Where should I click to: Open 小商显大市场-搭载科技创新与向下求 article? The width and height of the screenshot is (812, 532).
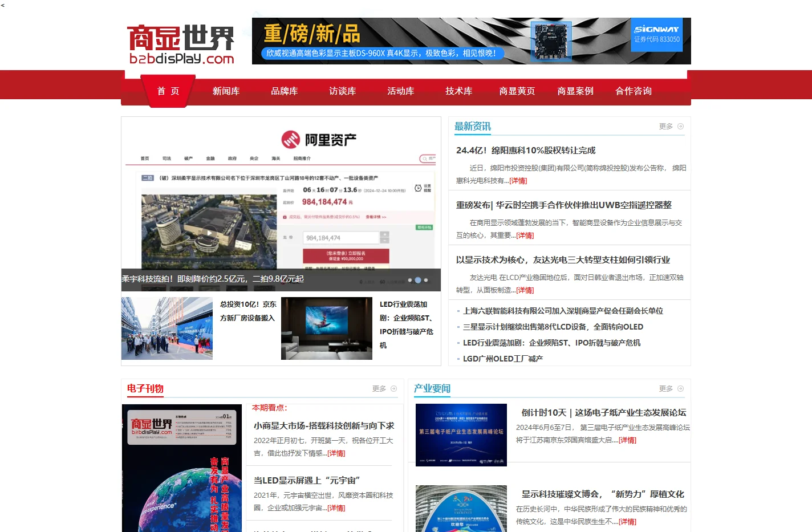[x=324, y=426]
